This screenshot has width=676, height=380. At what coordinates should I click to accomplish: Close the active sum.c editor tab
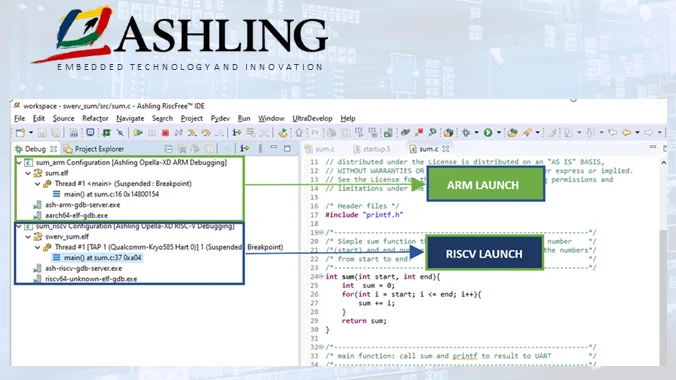446,149
